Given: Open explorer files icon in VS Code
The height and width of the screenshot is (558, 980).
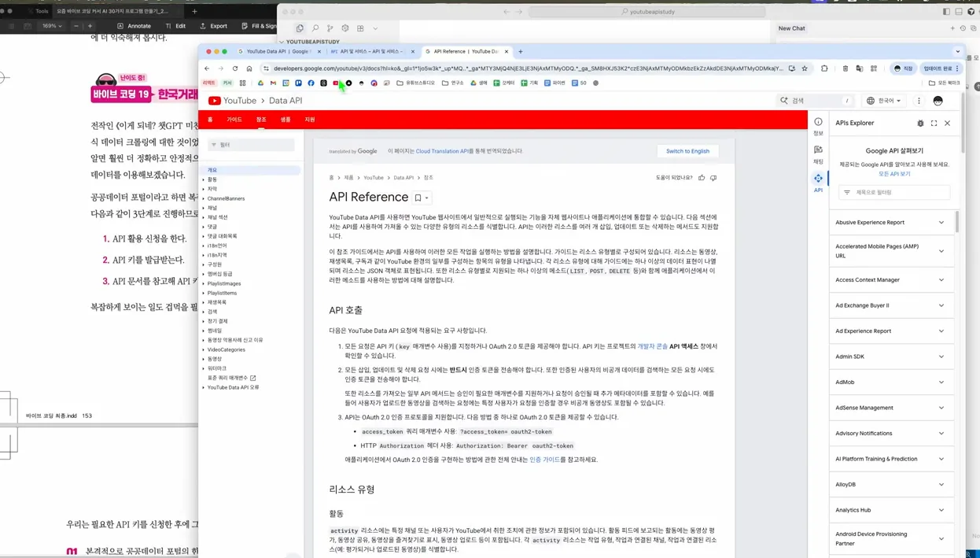Looking at the screenshot, I should click(x=300, y=28).
